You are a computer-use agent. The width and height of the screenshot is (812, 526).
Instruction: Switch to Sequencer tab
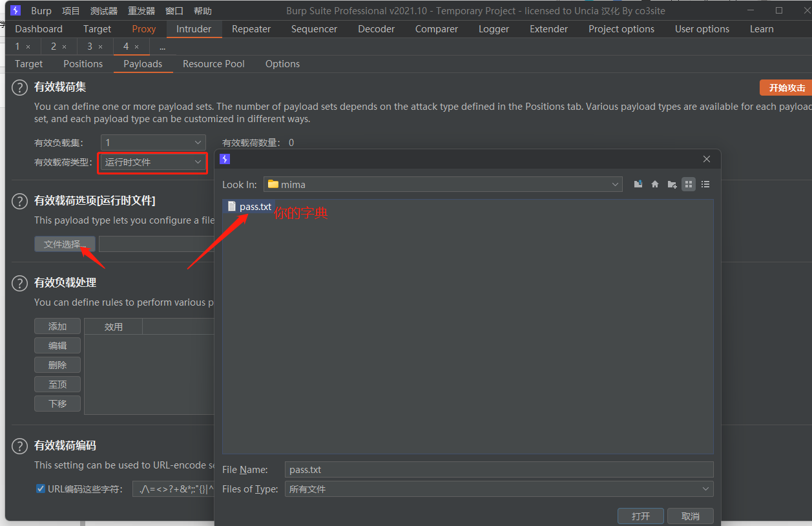click(314, 29)
